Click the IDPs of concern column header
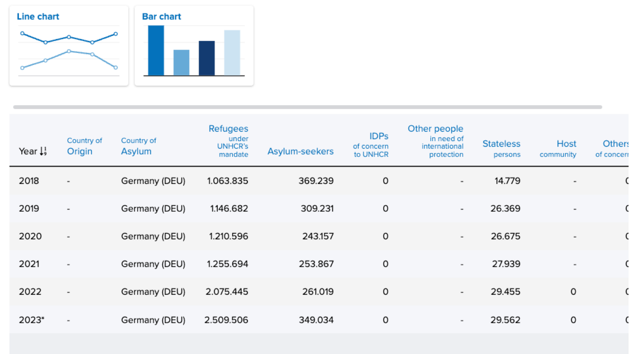 pyautogui.click(x=371, y=145)
